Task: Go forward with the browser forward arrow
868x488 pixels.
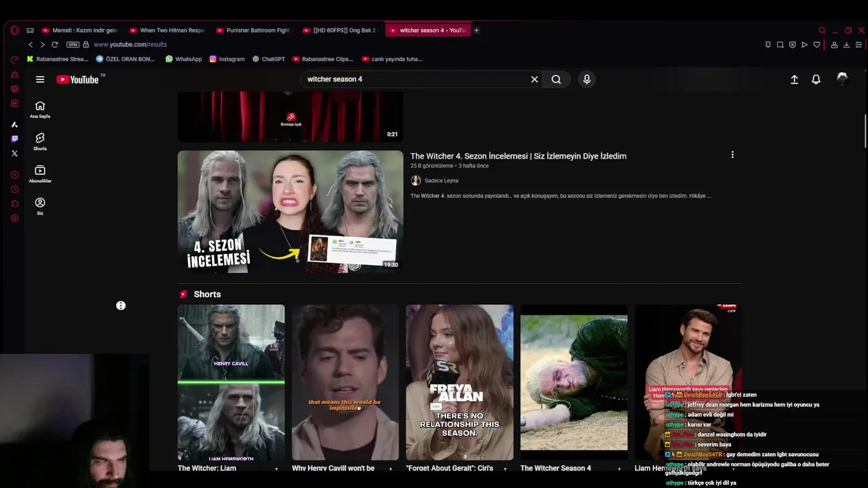Action: (x=42, y=45)
